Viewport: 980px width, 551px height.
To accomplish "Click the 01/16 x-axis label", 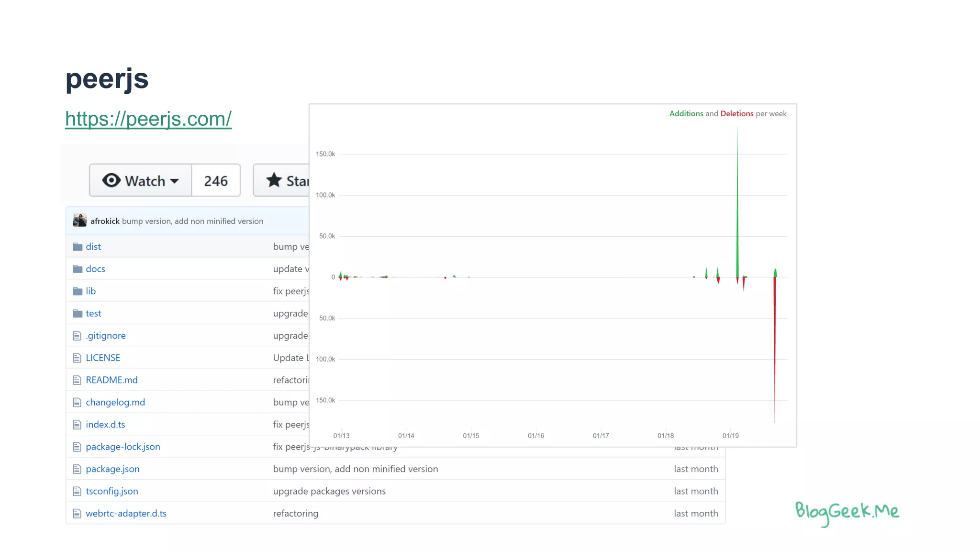I will pyautogui.click(x=536, y=436).
